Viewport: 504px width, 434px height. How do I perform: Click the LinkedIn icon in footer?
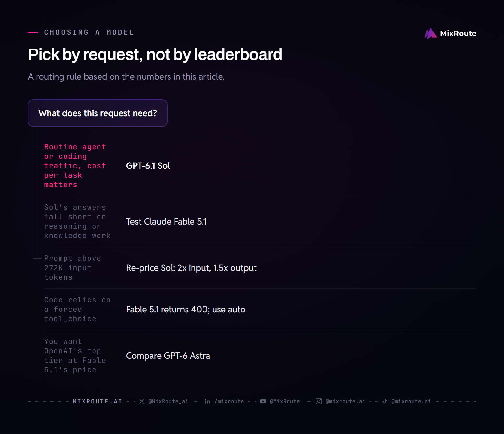pos(207,401)
